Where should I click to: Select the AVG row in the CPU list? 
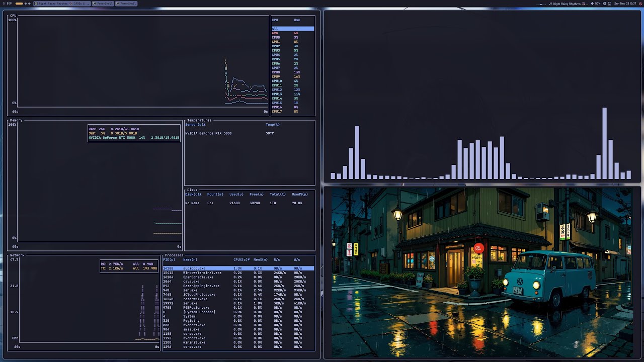click(x=293, y=33)
